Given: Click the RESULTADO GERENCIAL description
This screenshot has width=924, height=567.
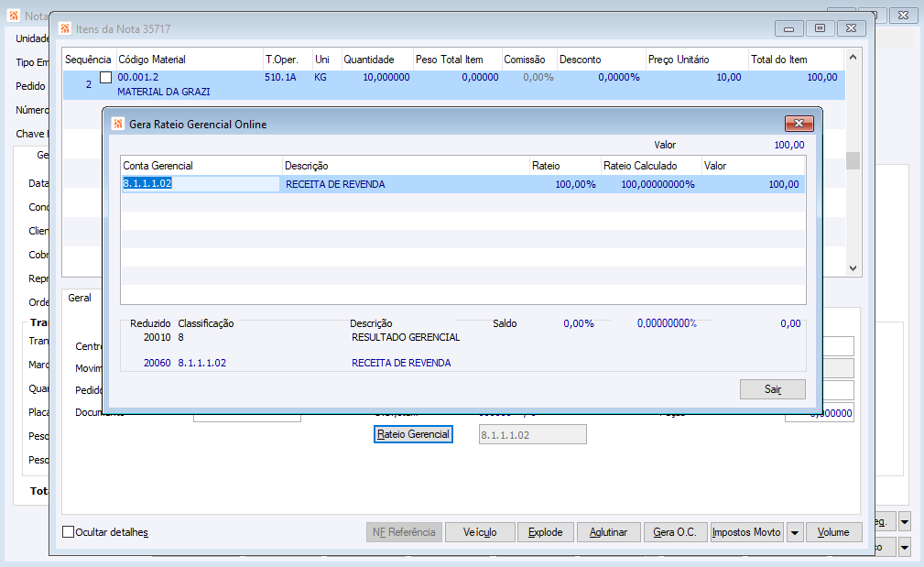Looking at the screenshot, I should tap(406, 337).
